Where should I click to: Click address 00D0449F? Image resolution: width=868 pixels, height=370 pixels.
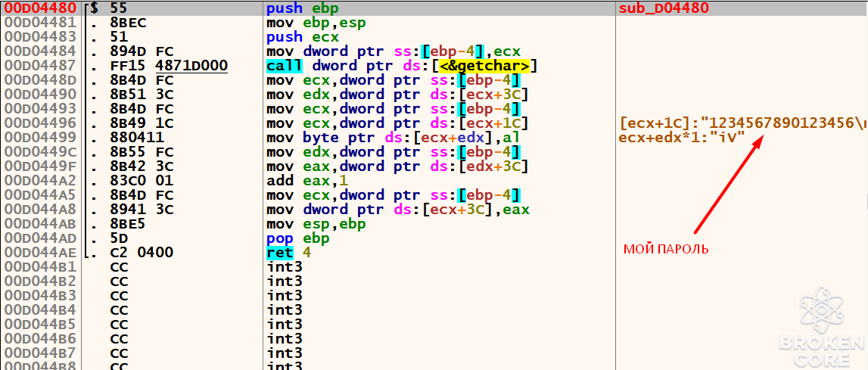40,167
